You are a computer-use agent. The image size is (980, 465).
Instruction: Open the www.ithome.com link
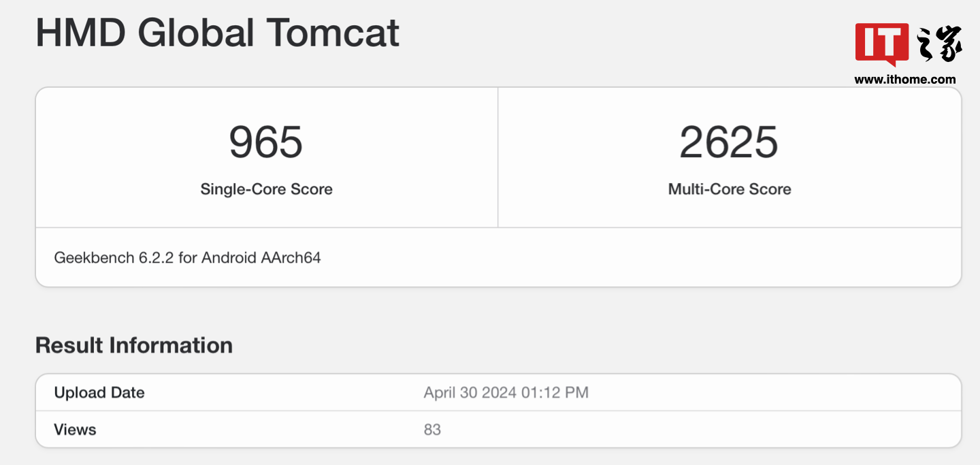pos(905,80)
